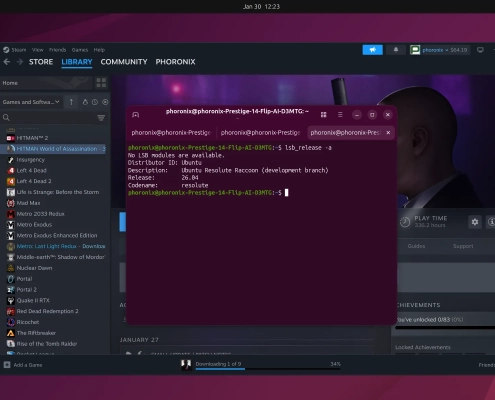495x400 pixels.
Task: Open the PHORONIX profile tab
Action: [x=175, y=62]
